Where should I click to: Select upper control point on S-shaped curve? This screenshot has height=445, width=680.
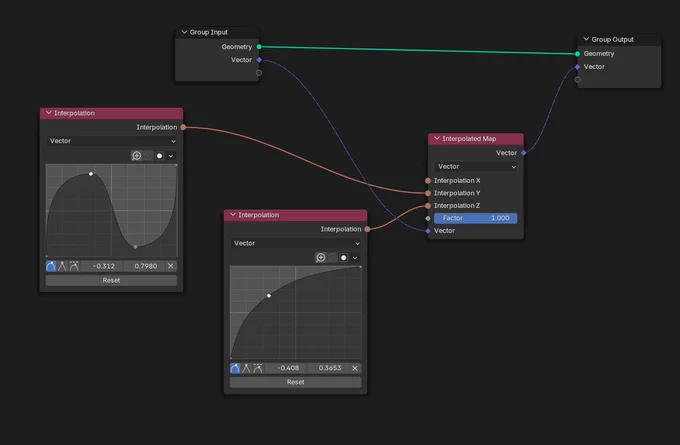coord(91,174)
